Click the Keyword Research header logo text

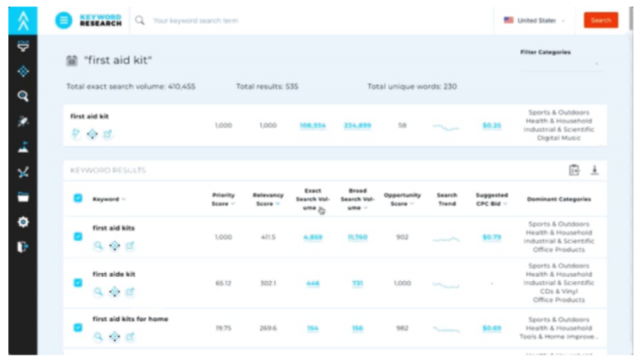100,20
